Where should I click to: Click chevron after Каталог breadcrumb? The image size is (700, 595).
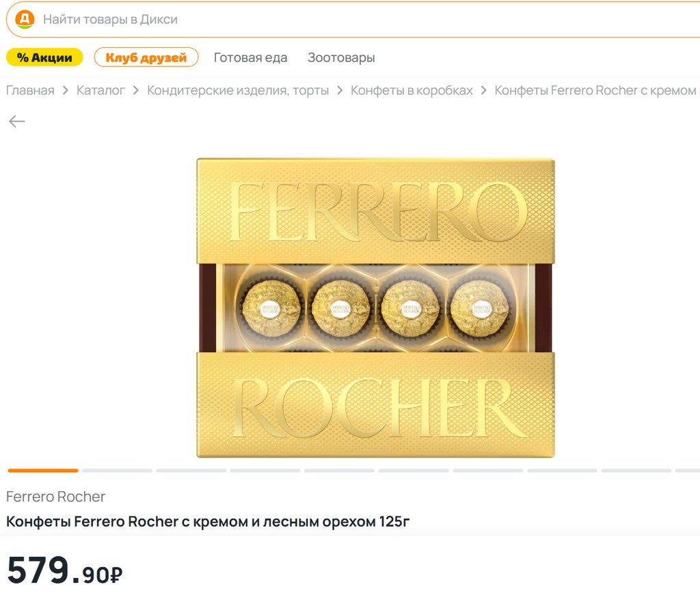click(136, 91)
